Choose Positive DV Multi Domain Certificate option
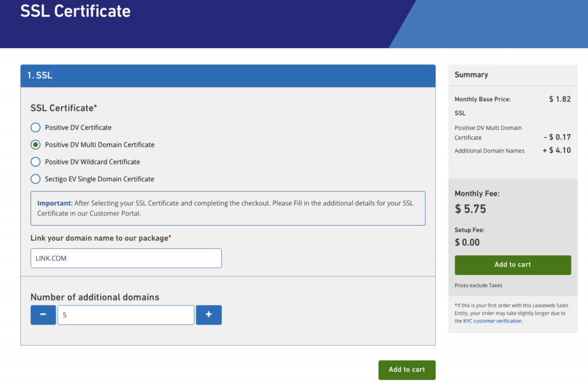The image size is (588, 382). [x=36, y=145]
